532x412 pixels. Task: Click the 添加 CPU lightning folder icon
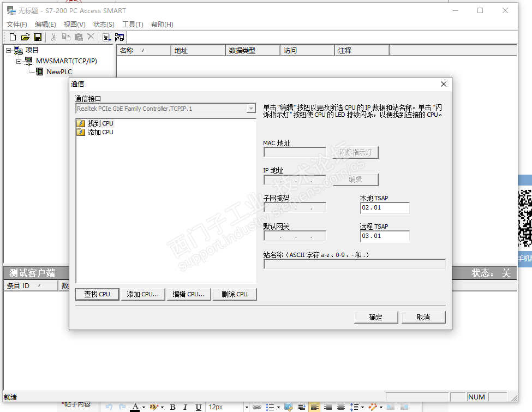(81, 132)
